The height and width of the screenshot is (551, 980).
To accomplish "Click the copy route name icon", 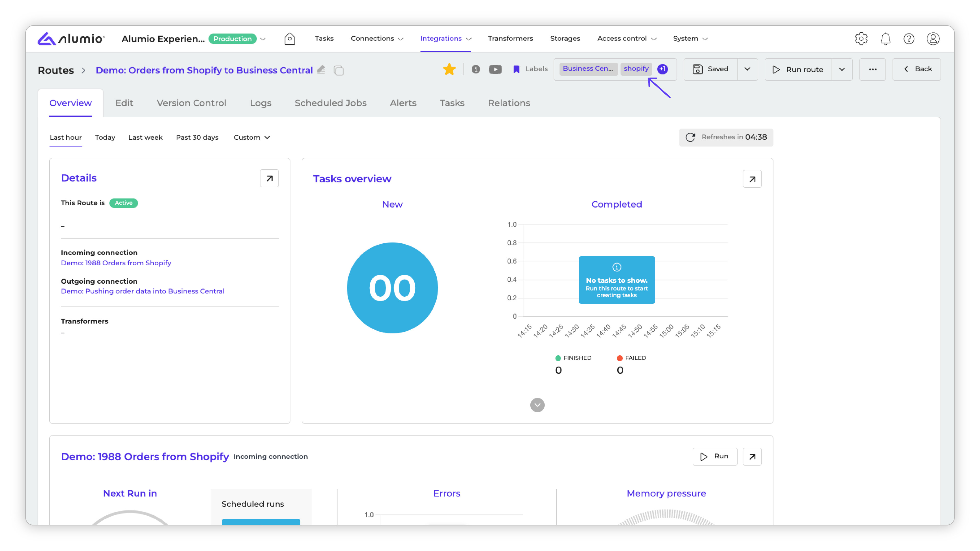I will (339, 70).
